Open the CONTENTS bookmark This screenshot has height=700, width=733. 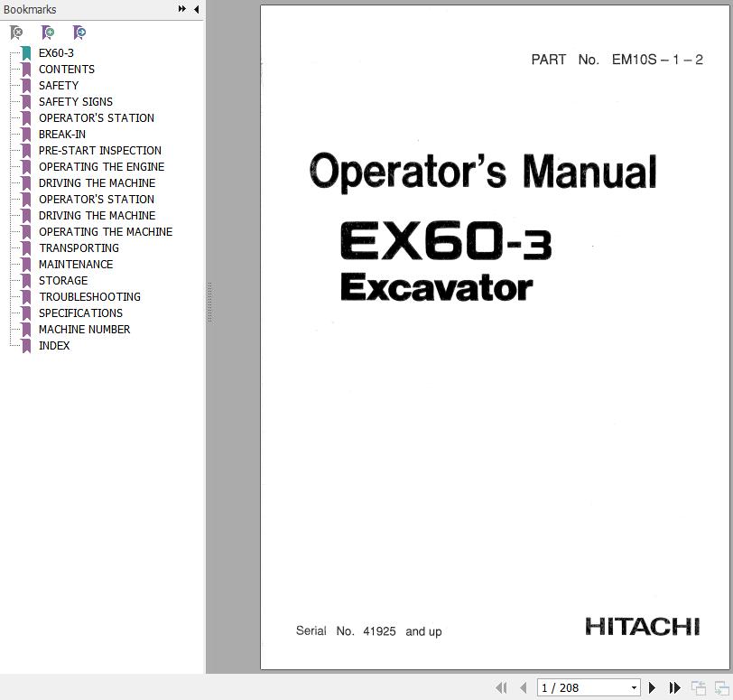point(67,70)
